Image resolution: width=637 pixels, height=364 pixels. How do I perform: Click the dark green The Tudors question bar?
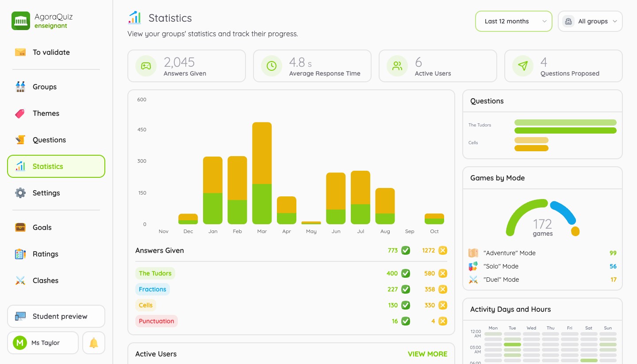pos(565,130)
